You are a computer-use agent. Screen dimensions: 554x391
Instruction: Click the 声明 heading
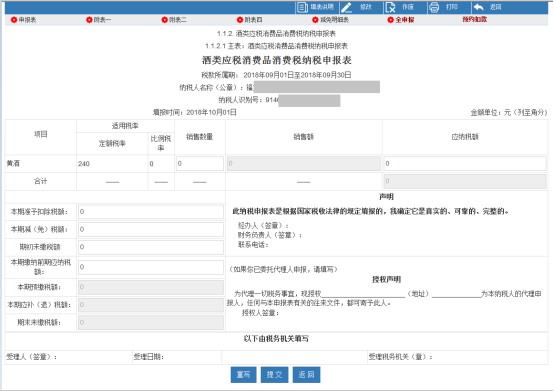click(386, 197)
